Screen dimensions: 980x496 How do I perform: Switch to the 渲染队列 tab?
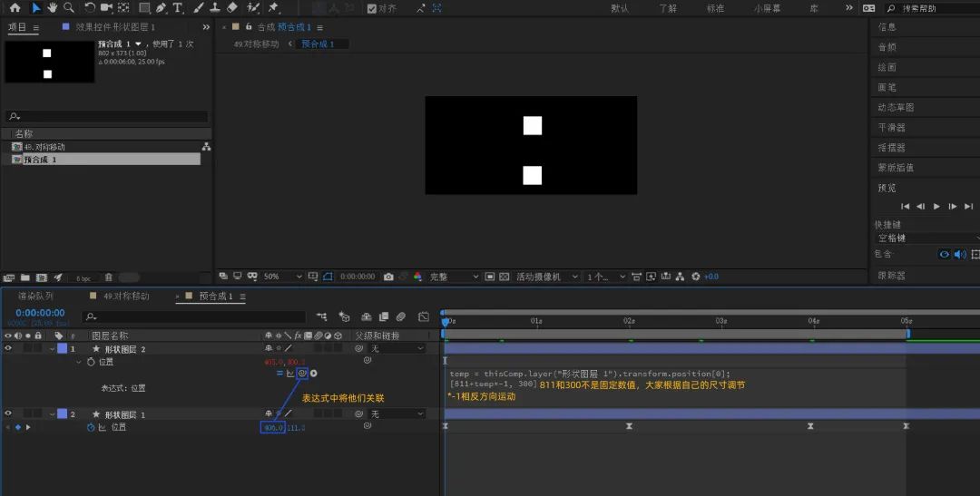35,297
